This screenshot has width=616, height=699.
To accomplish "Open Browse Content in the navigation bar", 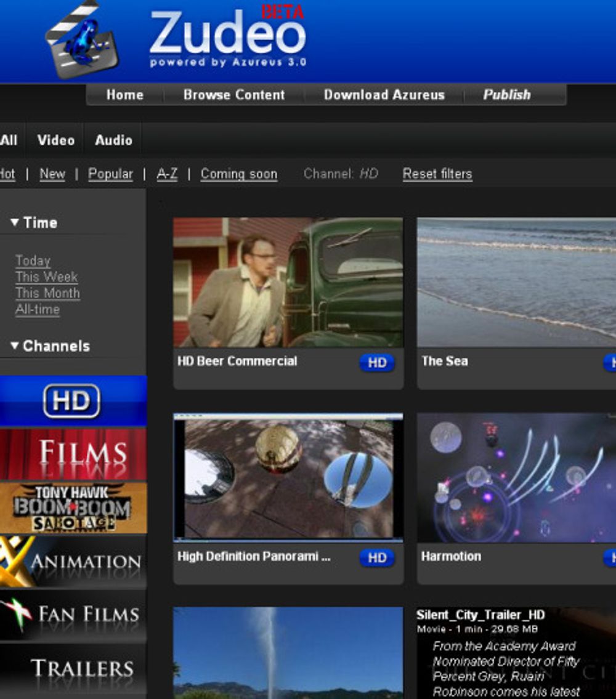I will [x=234, y=94].
